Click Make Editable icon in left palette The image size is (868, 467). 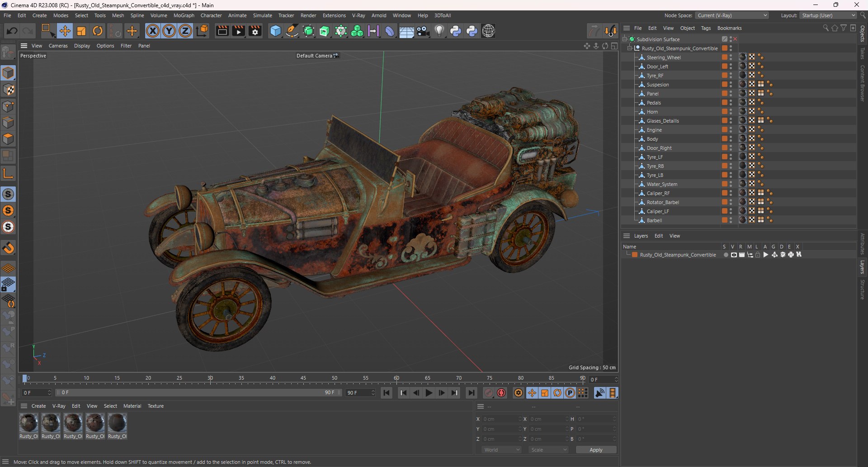(x=8, y=53)
